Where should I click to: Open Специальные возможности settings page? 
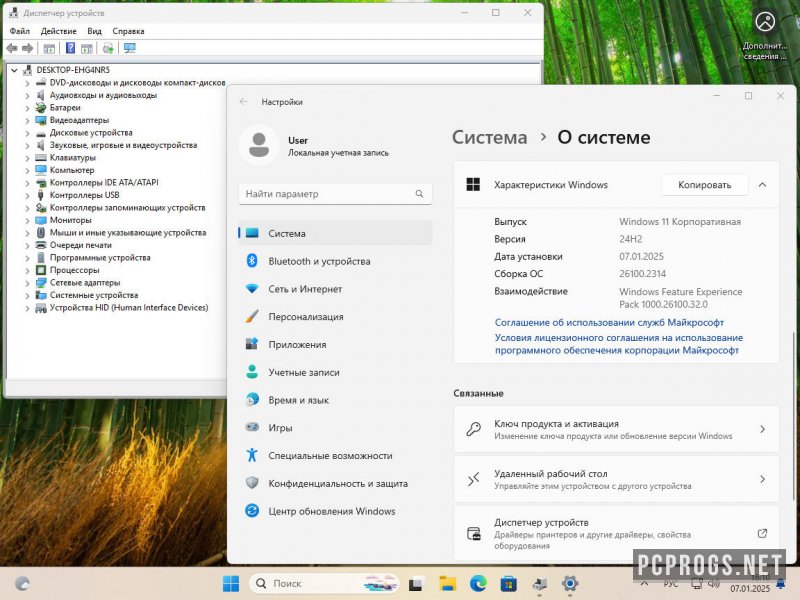335,456
